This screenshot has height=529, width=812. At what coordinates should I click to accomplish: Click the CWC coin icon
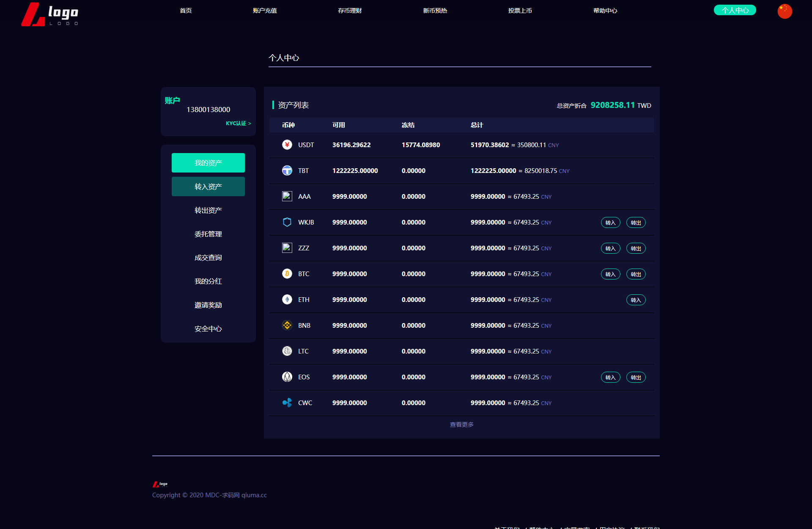[x=287, y=403]
